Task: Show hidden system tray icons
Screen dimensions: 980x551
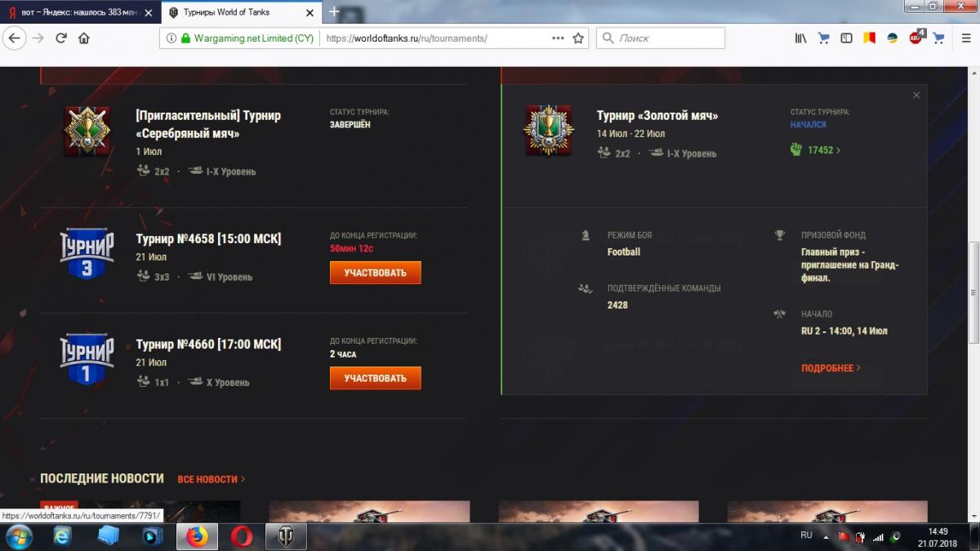Action: (x=826, y=536)
